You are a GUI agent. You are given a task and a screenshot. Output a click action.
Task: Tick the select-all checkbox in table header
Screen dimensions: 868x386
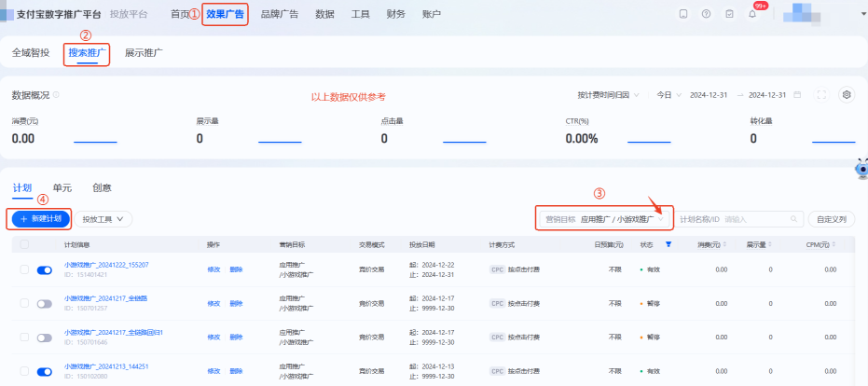[x=24, y=244]
